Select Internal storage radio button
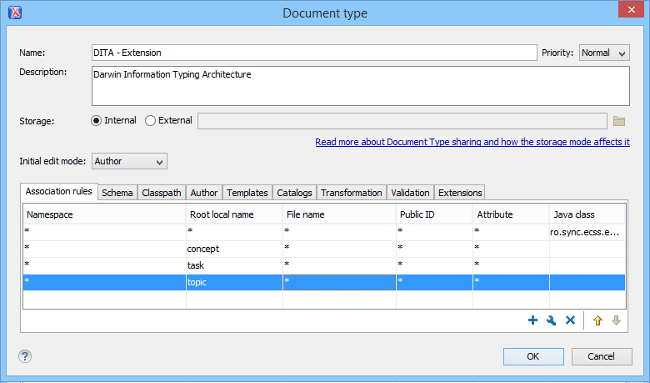650x383 pixels. coord(96,121)
